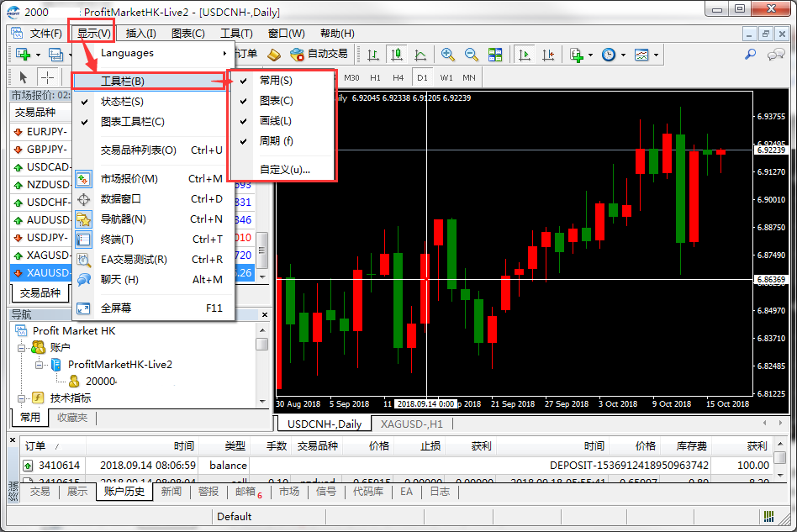The width and height of the screenshot is (797, 532).
Task: Collapse the 账户 node in navigator tree
Action: pyautogui.click(x=22, y=347)
